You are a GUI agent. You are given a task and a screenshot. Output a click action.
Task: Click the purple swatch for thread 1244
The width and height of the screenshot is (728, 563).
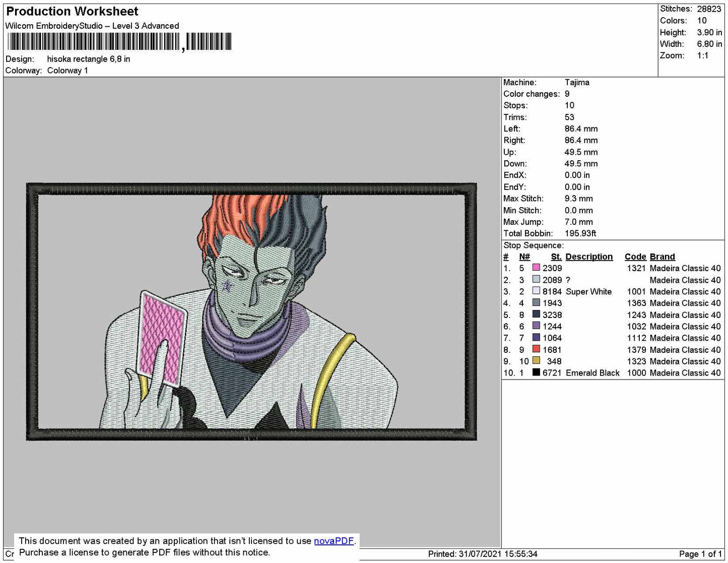536,326
